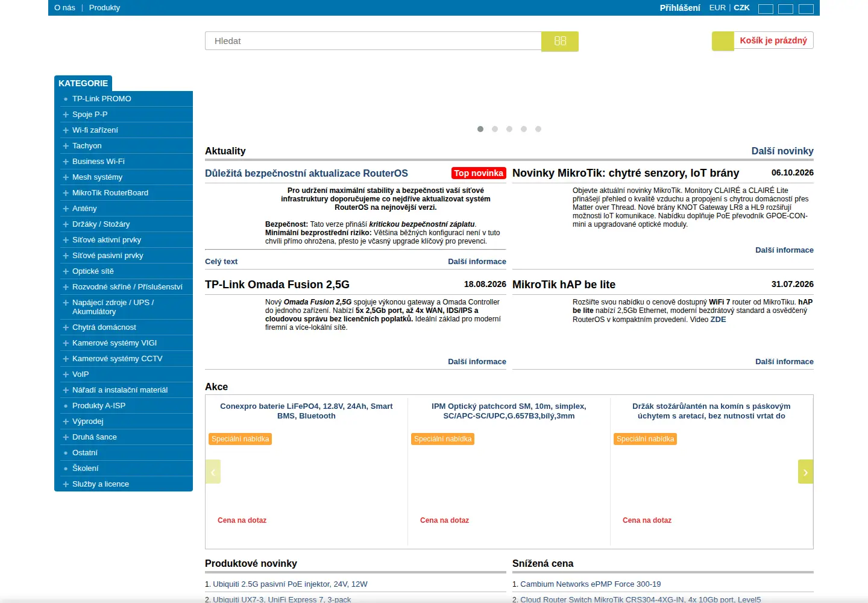Switch currency to EUR
Image resolution: width=868 pixels, height=603 pixels.
[x=717, y=8]
